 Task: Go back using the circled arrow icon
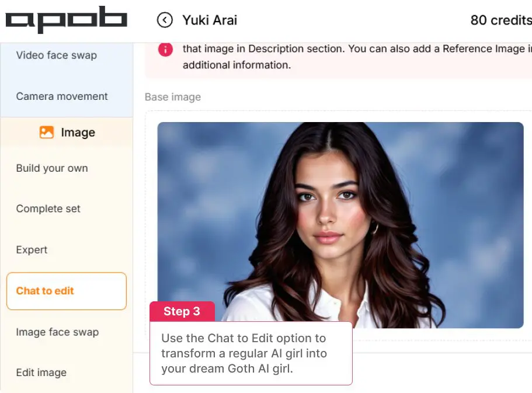(165, 20)
